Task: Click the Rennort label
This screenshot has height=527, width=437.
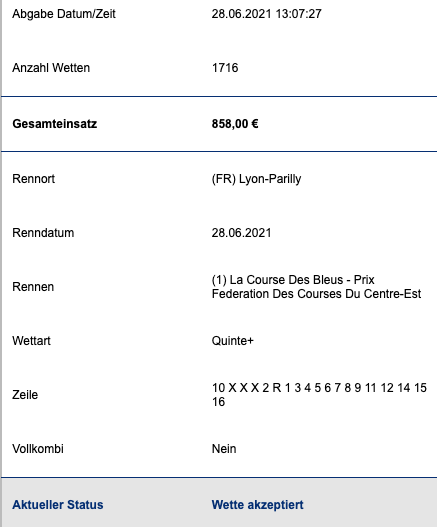Action: click(x=34, y=179)
